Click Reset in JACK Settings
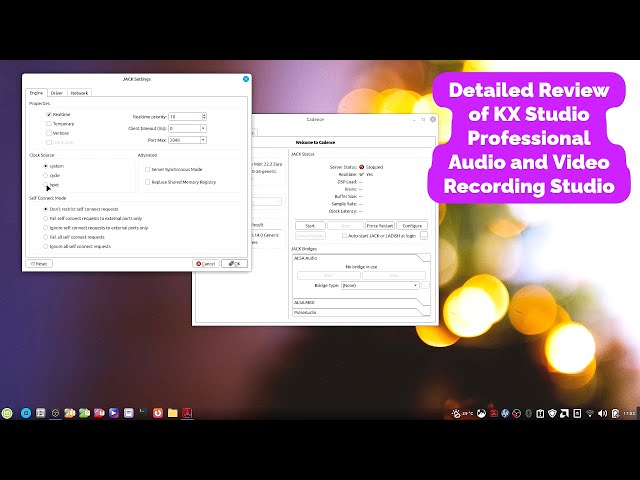640x480 pixels. coord(39,264)
